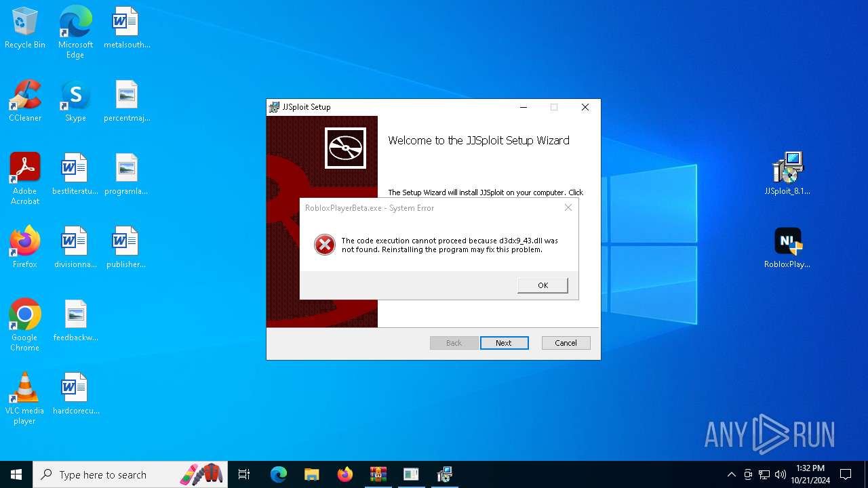This screenshot has height=488, width=868.
Task: Show hidden system tray icons
Action: point(731,474)
